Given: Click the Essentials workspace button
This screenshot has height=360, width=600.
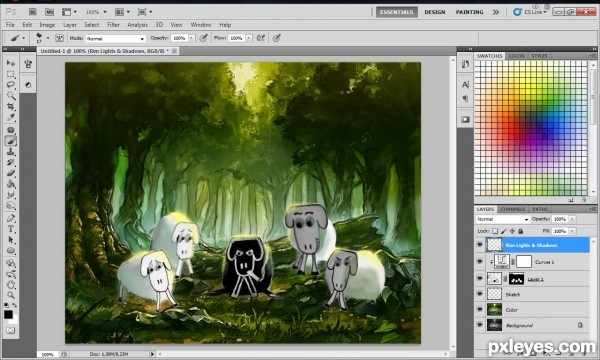Looking at the screenshot, I should [397, 12].
